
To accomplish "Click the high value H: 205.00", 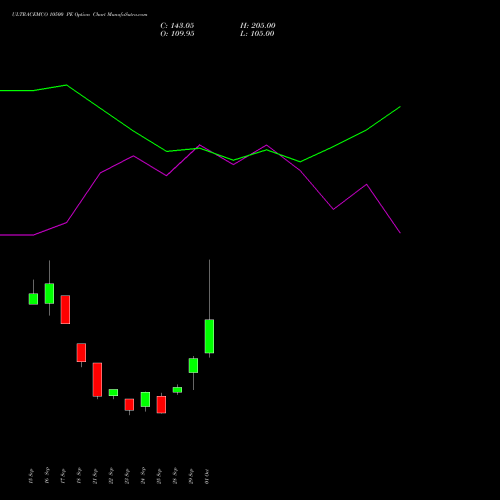I will [x=257, y=26].
